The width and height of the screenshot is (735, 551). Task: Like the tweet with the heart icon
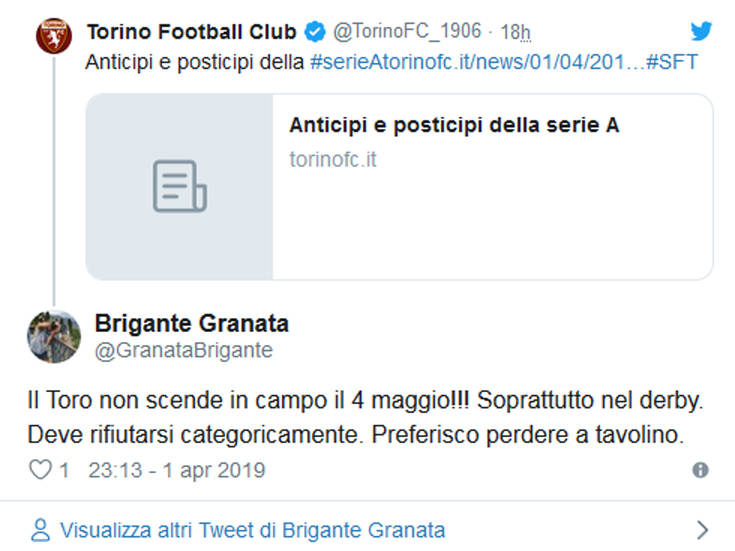coord(39,469)
